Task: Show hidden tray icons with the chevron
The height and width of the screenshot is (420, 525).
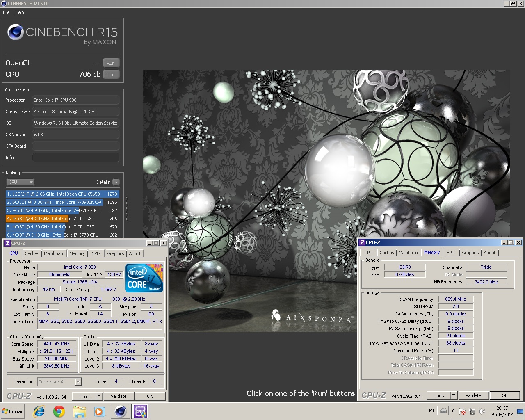Action: [453, 411]
